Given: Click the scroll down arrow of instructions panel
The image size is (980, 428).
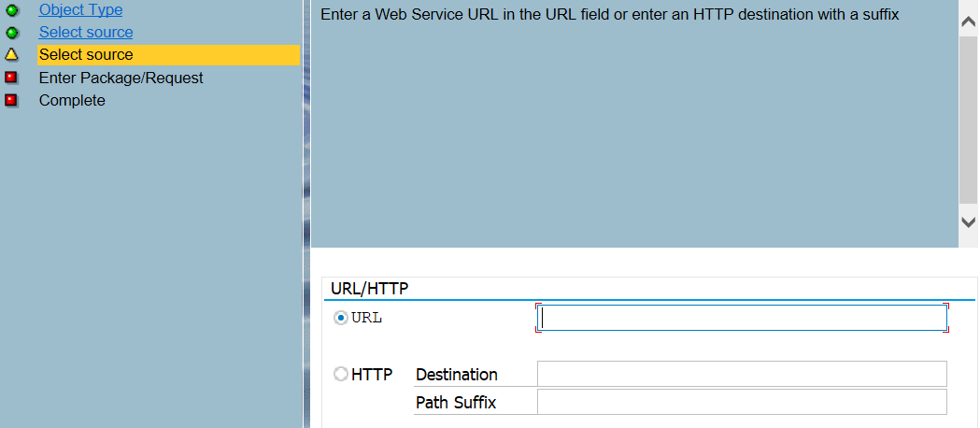Looking at the screenshot, I should pyautogui.click(x=968, y=221).
